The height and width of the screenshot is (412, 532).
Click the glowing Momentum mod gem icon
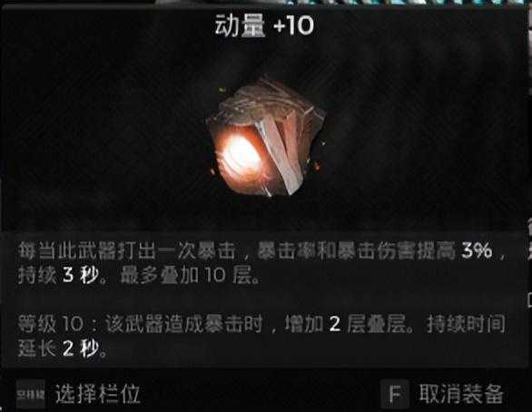(266, 138)
